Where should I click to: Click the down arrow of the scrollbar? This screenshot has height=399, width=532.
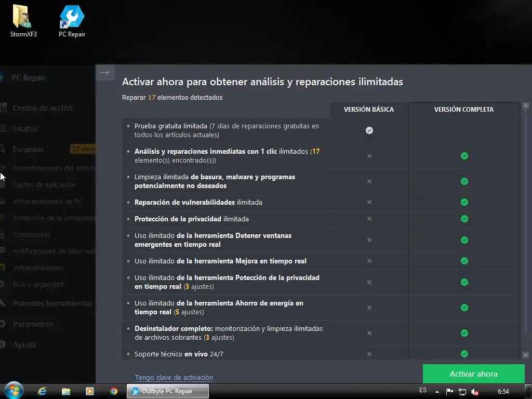(x=526, y=355)
